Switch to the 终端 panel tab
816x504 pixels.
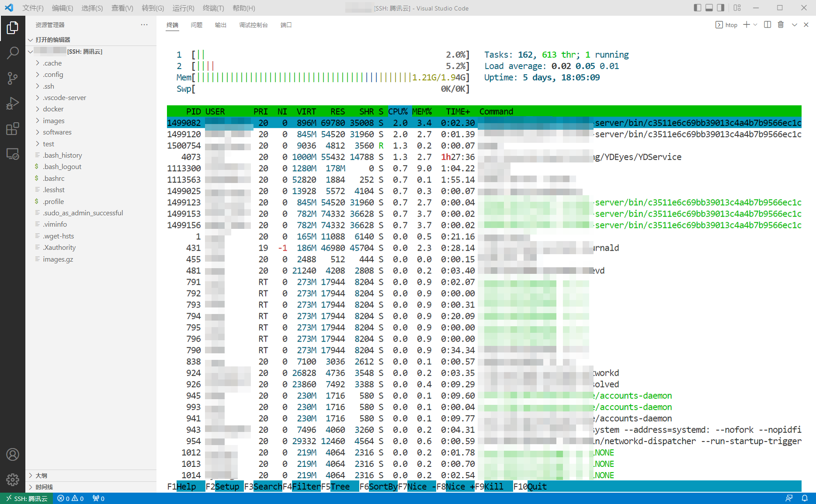pyautogui.click(x=173, y=25)
